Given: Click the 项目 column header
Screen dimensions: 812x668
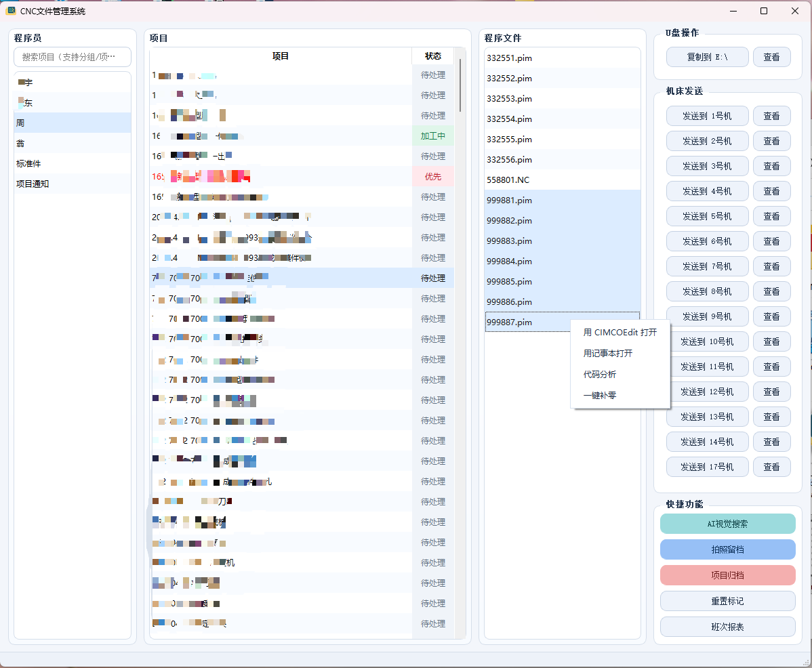Looking at the screenshot, I should pos(281,56).
